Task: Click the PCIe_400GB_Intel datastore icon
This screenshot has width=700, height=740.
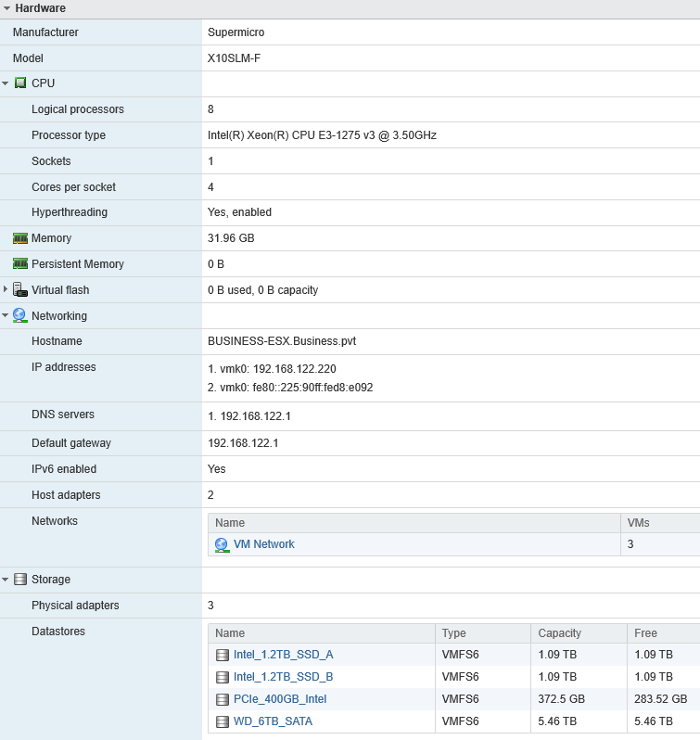Action: tap(222, 699)
